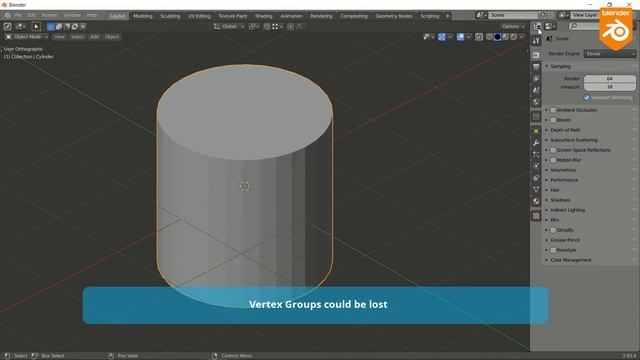The image size is (640, 360).
Task: Enable the Freestyle checkbox
Action: (553, 250)
